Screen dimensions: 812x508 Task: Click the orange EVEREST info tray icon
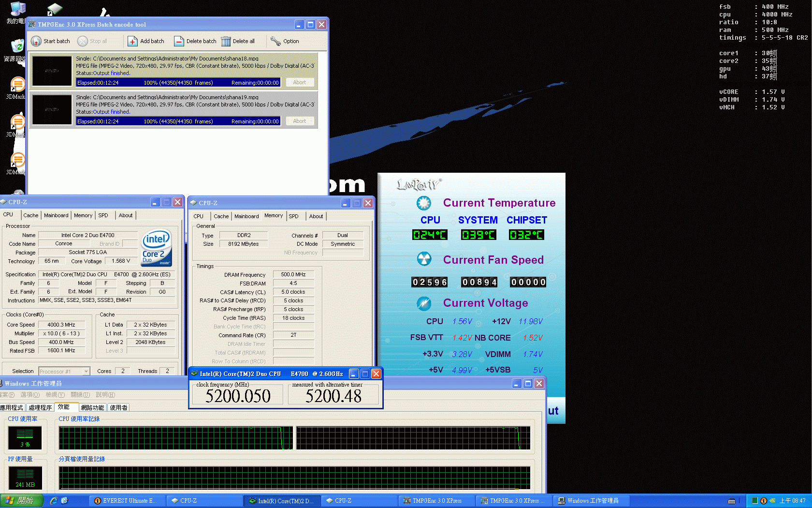pyautogui.click(x=764, y=501)
